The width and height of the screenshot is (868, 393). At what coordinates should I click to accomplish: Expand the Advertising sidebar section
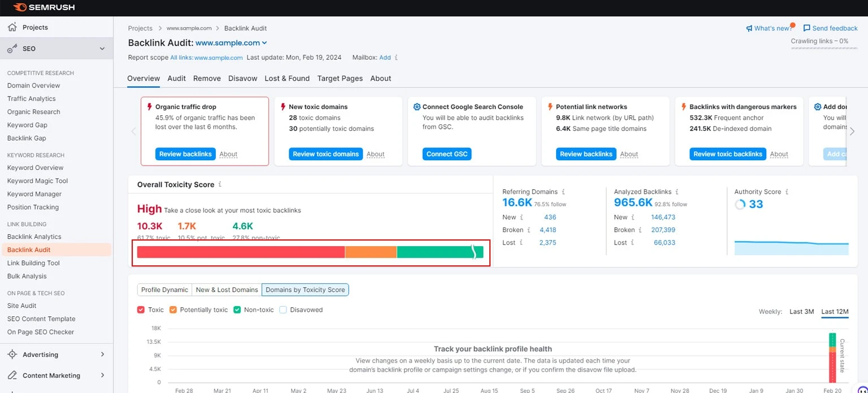(102, 355)
